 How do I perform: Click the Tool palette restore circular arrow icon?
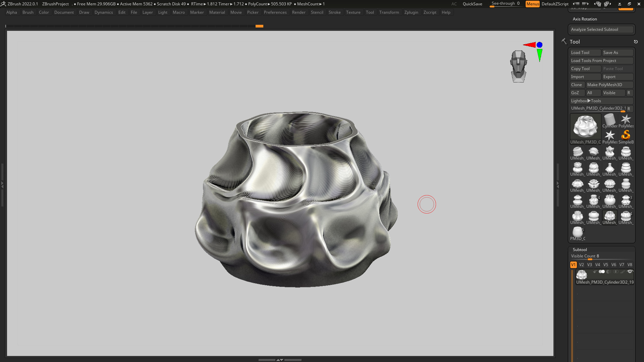[x=636, y=42]
